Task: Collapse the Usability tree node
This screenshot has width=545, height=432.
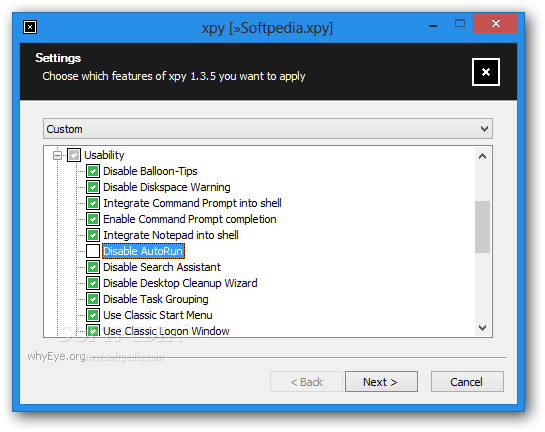Action: pyautogui.click(x=58, y=155)
